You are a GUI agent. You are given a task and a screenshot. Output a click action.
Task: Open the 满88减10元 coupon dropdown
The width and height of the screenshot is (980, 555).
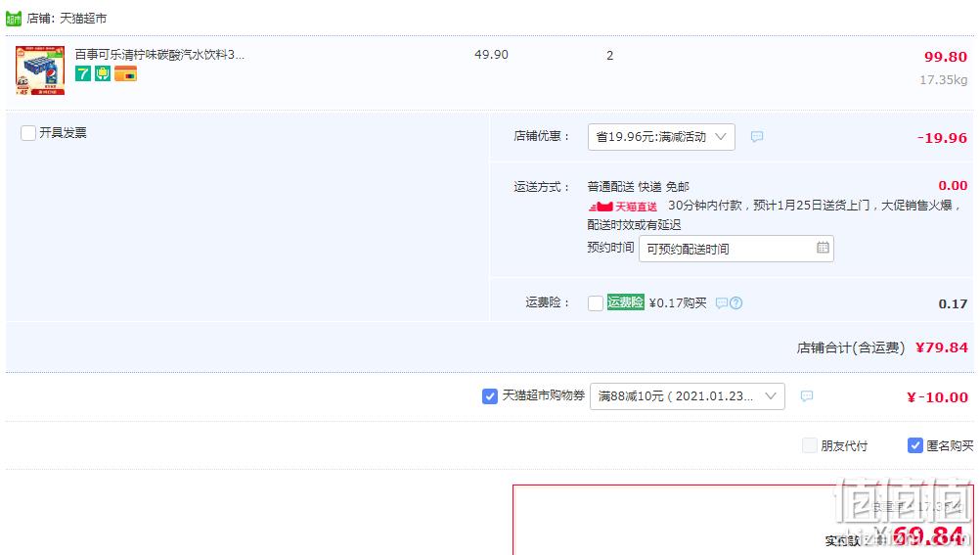coord(688,396)
